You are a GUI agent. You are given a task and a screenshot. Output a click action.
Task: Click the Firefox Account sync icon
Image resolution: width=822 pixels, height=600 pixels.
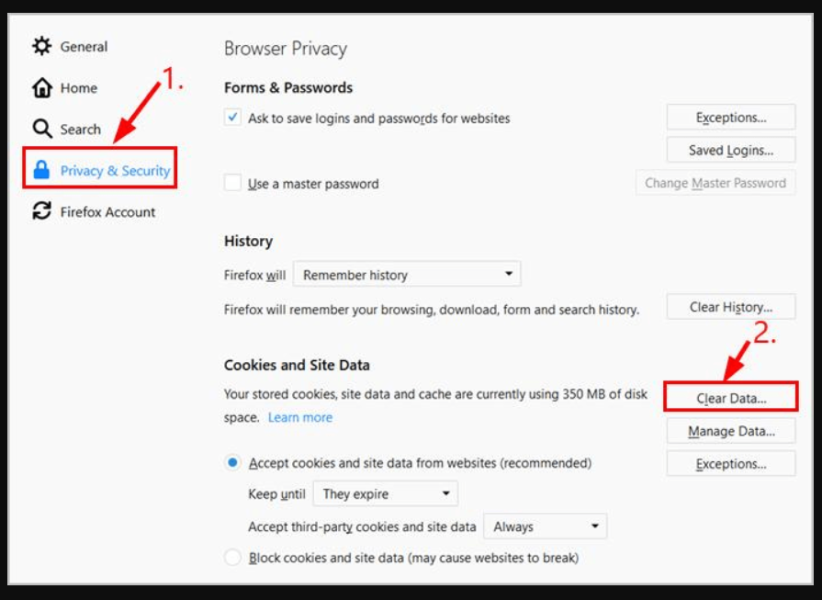tap(41, 211)
